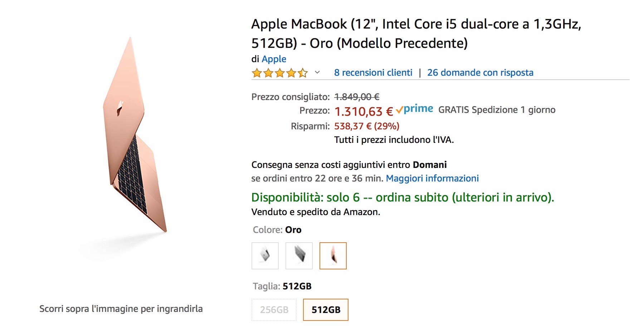This screenshot has height=328, width=644.
Task: Open the Apple brand page
Action: pos(274,59)
